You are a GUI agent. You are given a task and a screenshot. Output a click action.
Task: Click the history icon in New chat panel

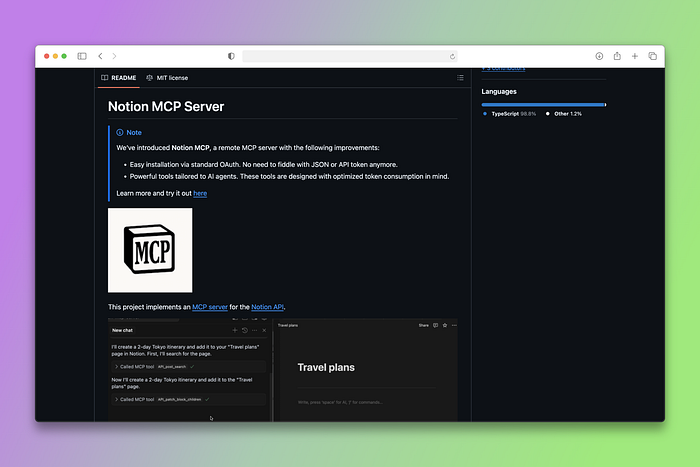[245, 330]
